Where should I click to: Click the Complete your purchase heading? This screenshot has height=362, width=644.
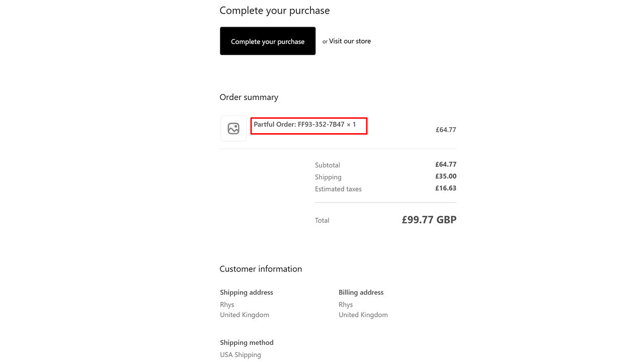[x=274, y=11]
